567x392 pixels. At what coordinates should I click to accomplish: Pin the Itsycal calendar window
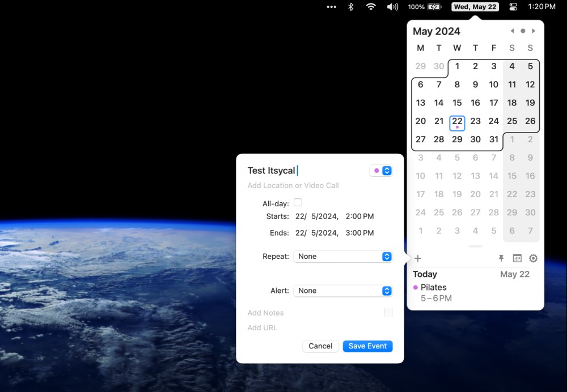point(501,258)
